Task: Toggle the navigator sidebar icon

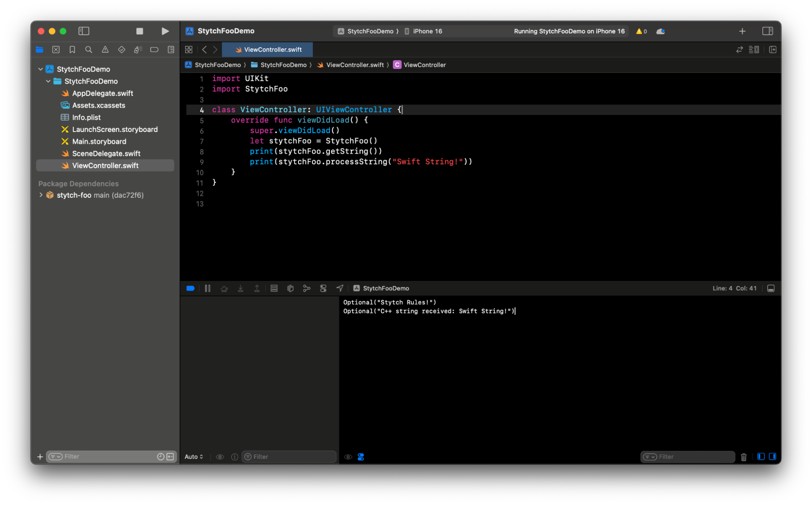Action: pyautogui.click(x=84, y=31)
